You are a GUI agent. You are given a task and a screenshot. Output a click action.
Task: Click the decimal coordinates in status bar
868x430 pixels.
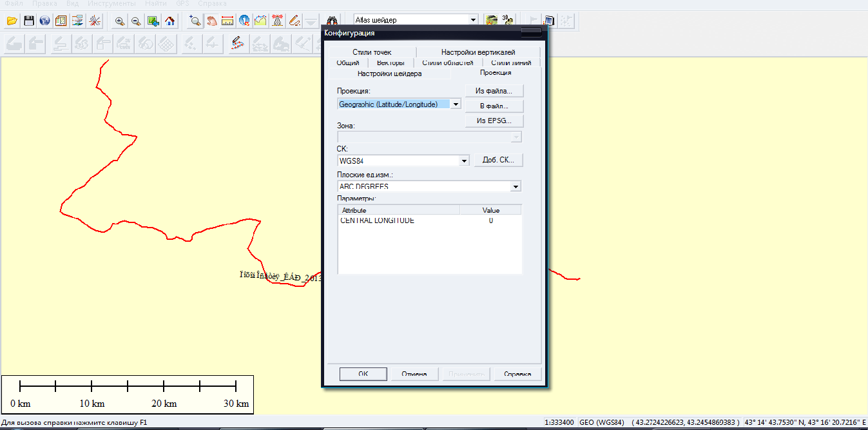tap(685, 423)
